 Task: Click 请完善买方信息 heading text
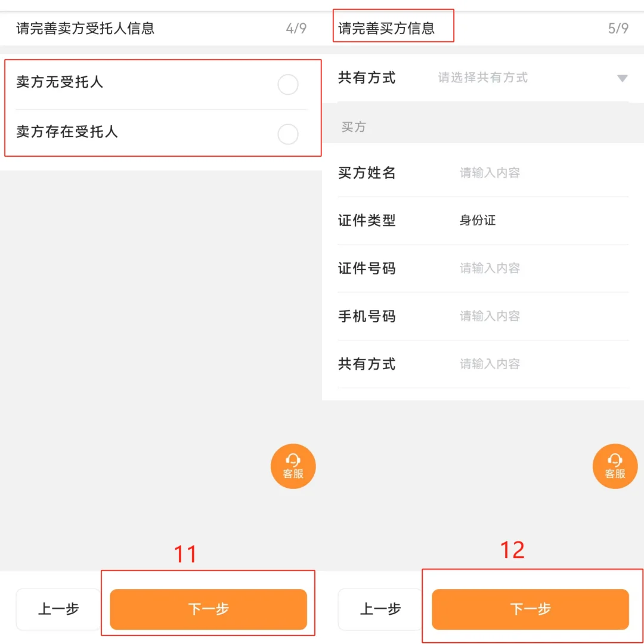point(386,29)
